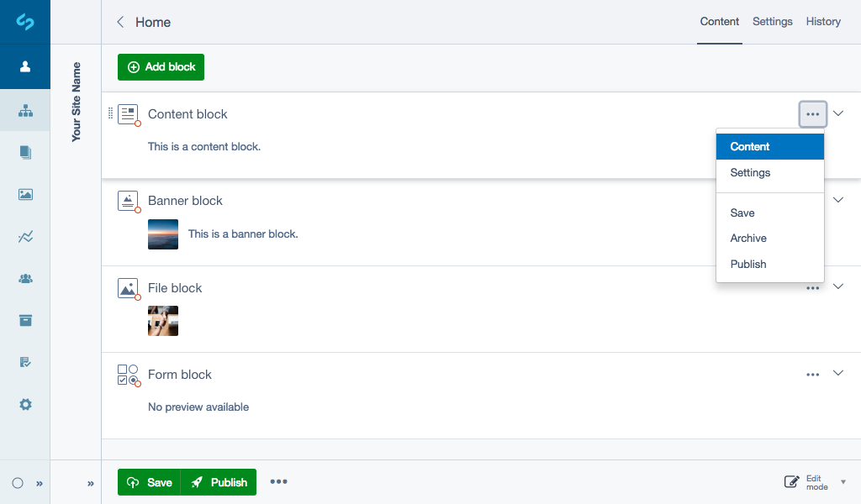Switch to the History tab
The width and height of the screenshot is (861, 504).
click(x=822, y=21)
